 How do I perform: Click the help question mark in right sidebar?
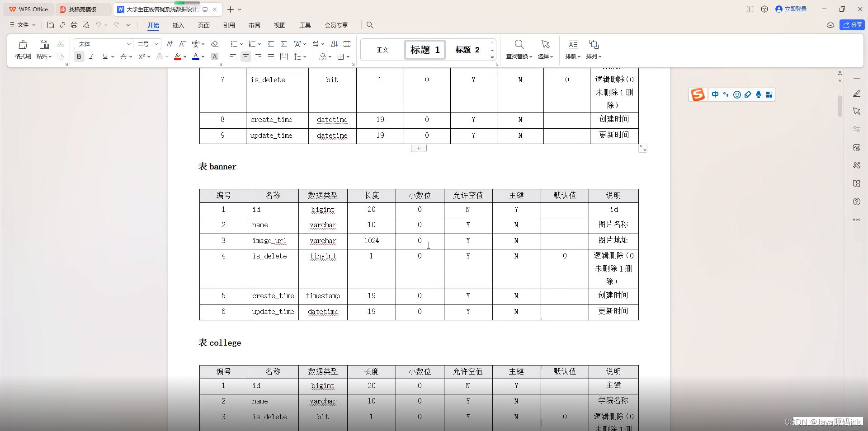(x=857, y=201)
